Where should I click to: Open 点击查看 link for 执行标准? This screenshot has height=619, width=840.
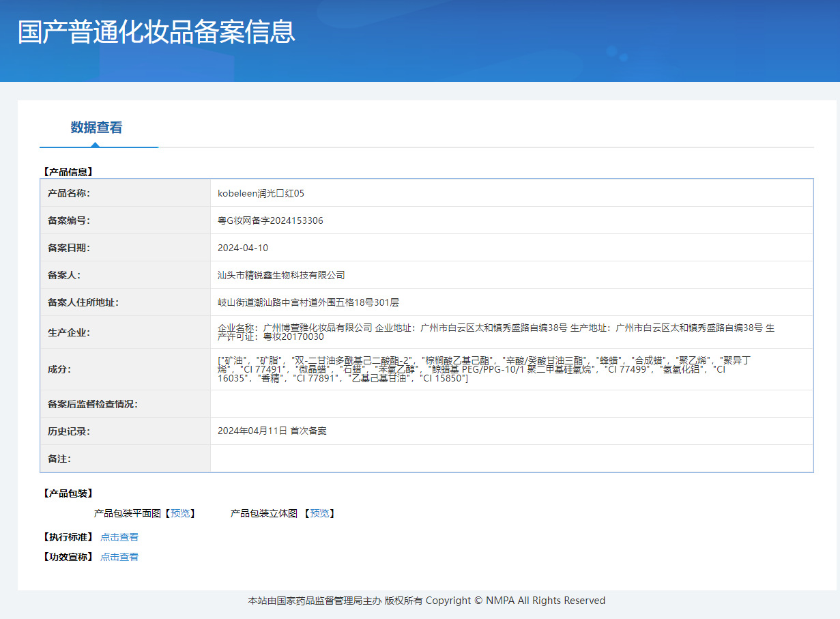pos(119,537)
